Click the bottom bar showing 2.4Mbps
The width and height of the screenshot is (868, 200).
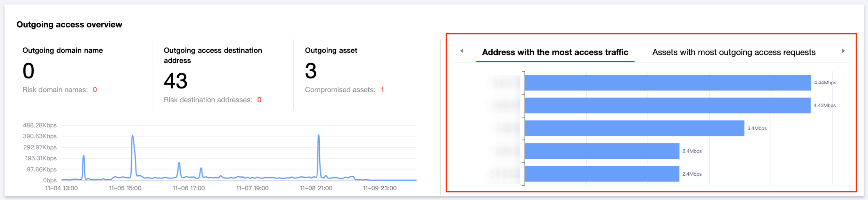602,174
